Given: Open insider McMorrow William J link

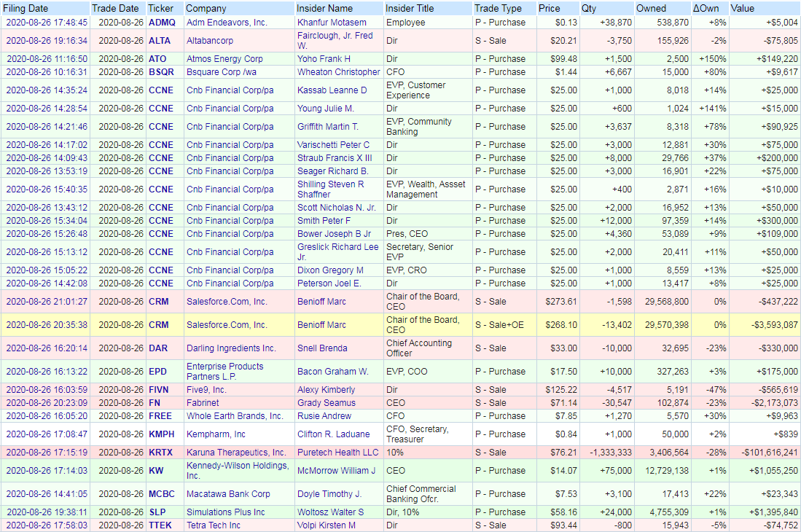Looking at the screenshot, I should pos(336,471).
